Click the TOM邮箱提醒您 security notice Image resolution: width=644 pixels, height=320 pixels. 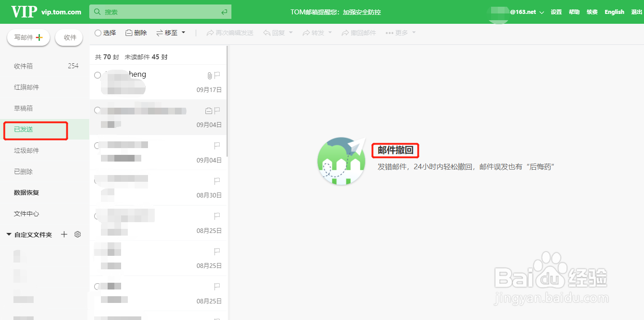335,12
